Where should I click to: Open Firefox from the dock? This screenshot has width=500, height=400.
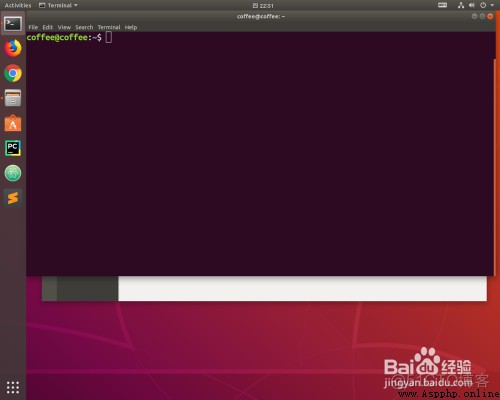(13, 48)
